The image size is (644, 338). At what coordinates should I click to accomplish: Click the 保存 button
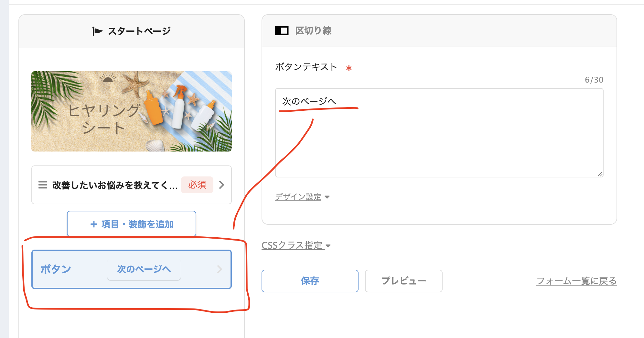click(310, 281)
